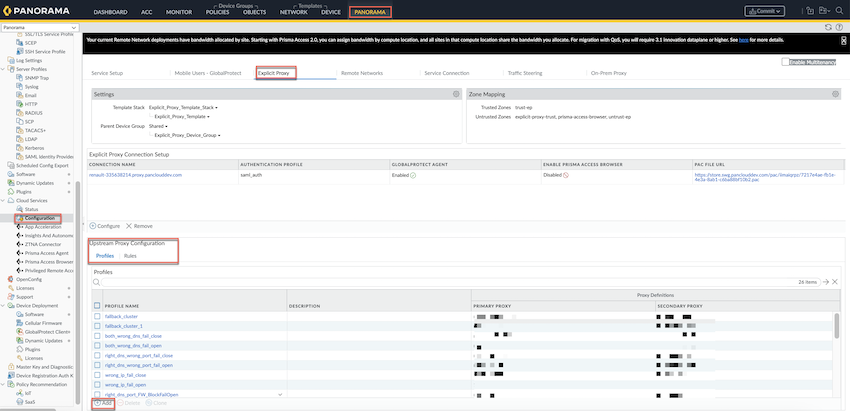Open Zone Mapping gear icon

pyautogui.click(x=835, y=93)
